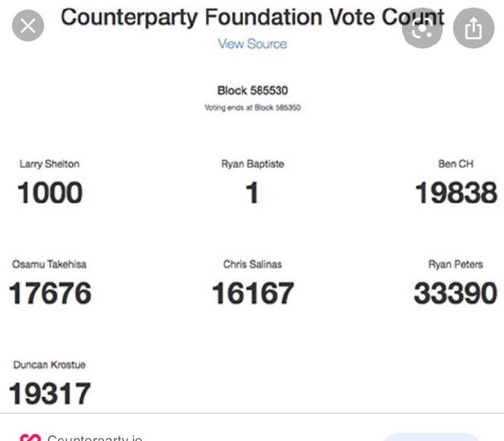Tap the Block 585530 heading
Image resolution: width=504 pixels, height=441 pixels.
(253, 91)
